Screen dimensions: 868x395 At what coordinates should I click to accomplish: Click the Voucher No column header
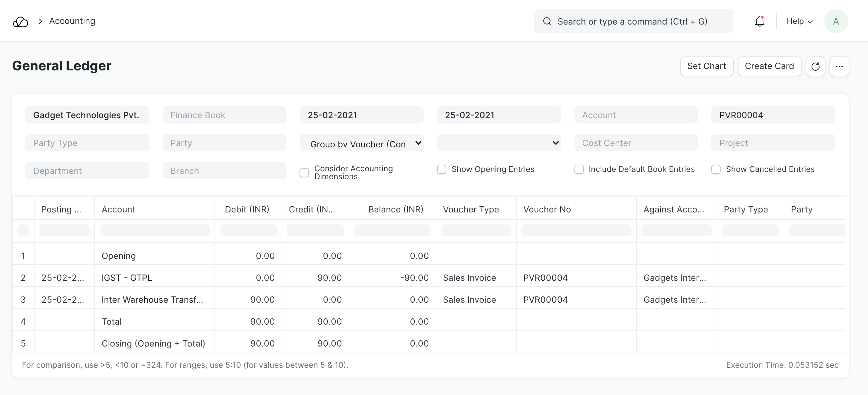[x=547, y=209]
